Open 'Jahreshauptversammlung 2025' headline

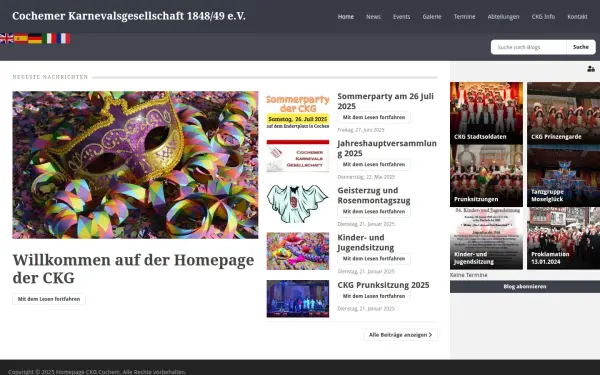[x=387, y=148]
